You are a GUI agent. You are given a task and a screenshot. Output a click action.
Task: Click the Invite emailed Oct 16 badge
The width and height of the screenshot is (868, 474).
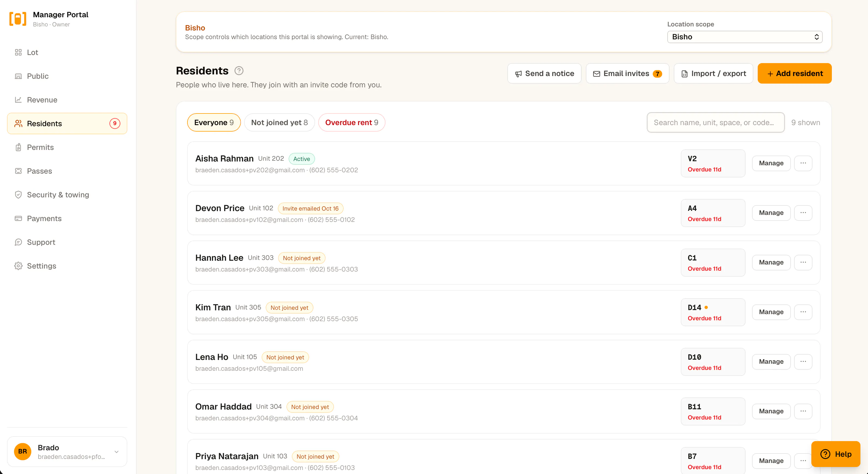pyautogui.click(x=310, y=208)
